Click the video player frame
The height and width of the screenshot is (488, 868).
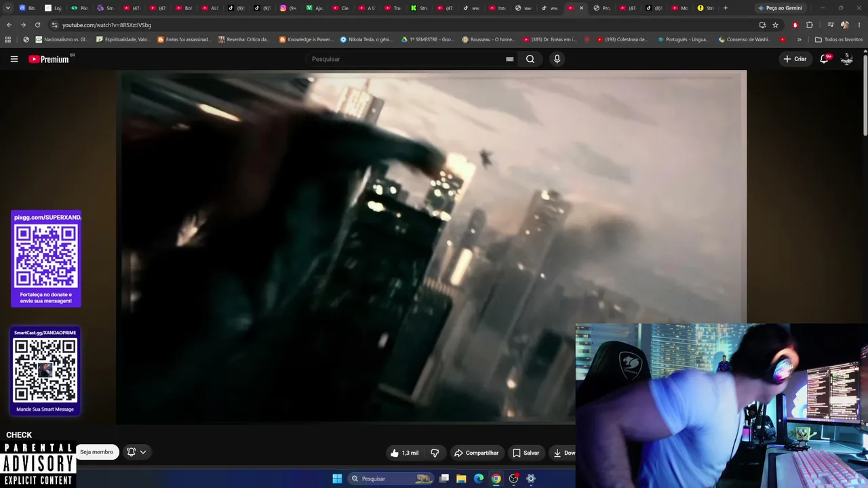point(431,247)
